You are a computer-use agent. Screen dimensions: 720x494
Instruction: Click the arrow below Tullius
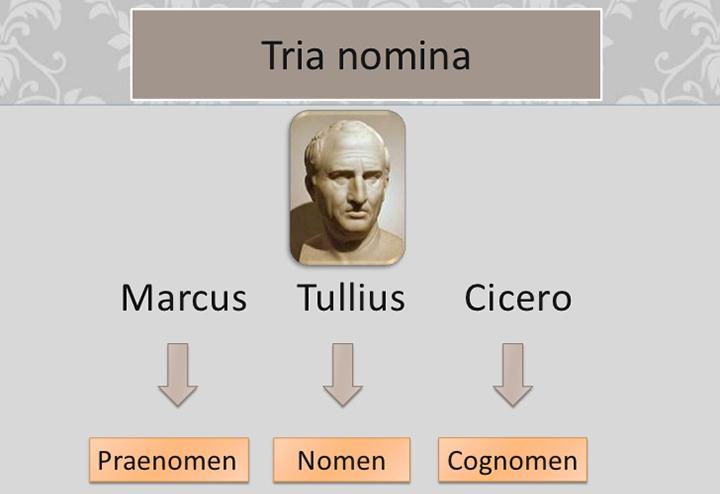pyautogui.click(x=343, y=374)
